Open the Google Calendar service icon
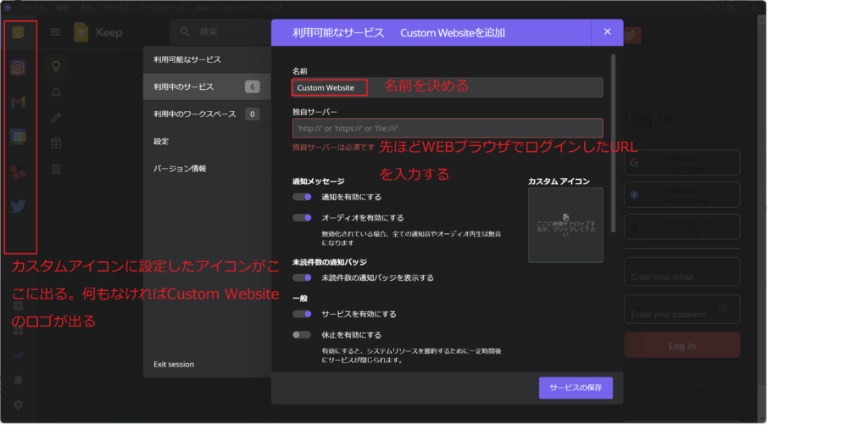Viewport: 868px width, 442px height. pyautogui.click(x=19, y=137)
